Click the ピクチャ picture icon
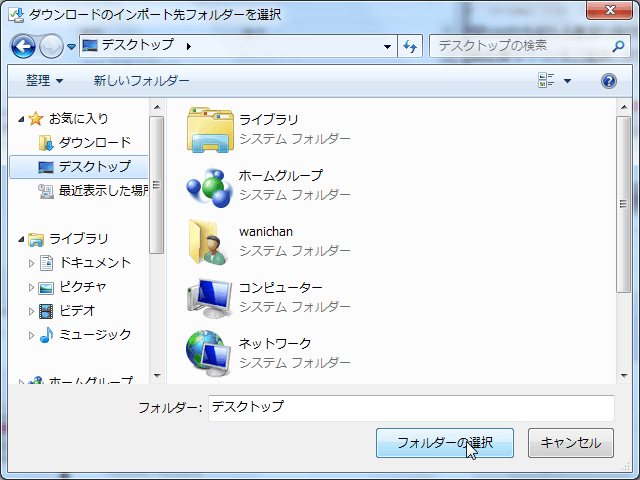This screenshot has width=640, height=480. (x=46, y=288)
